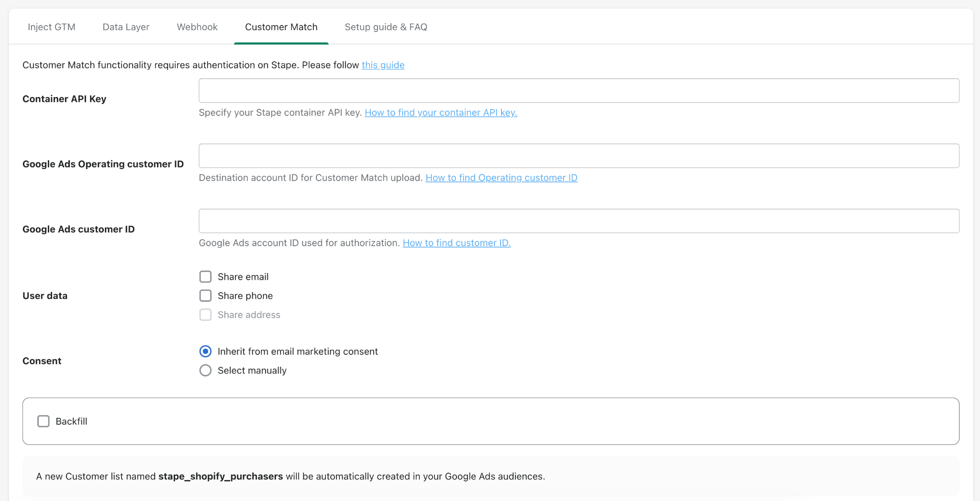Focus the Google Ads Operating customer ID field
Screen dimensions: 980x501
point(579,156)
